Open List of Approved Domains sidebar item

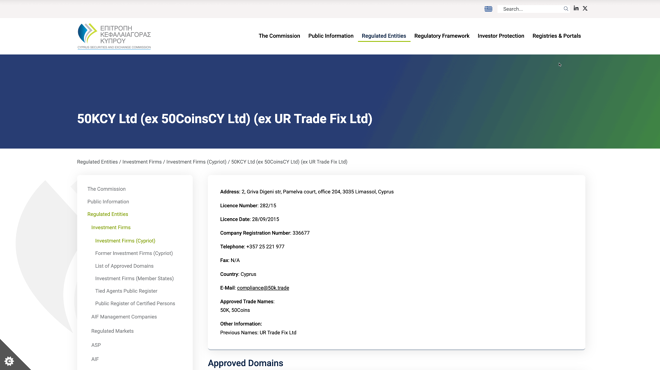click(x=124, y=266)
